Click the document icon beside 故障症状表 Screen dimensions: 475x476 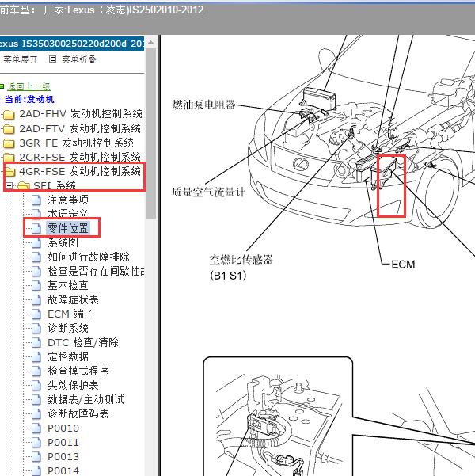[x=36, y=299]
